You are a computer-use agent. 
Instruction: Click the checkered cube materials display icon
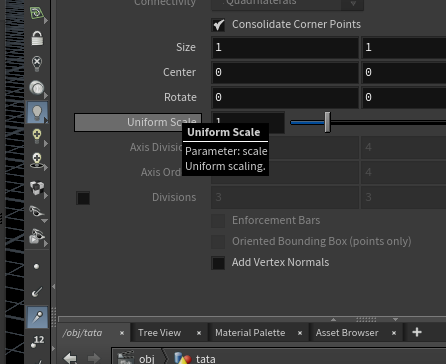(x=37, y=188)
